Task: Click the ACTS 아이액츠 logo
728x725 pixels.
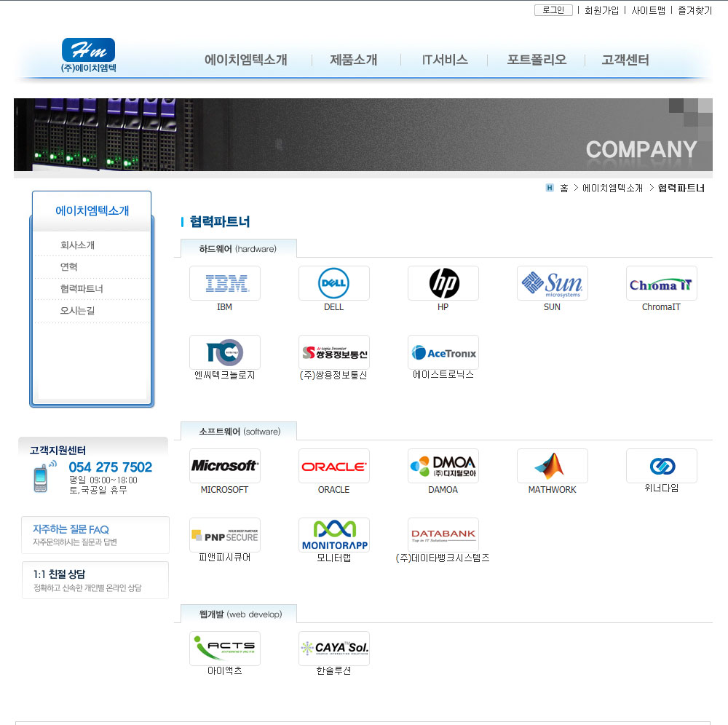Action: click(x=225, y=649)
